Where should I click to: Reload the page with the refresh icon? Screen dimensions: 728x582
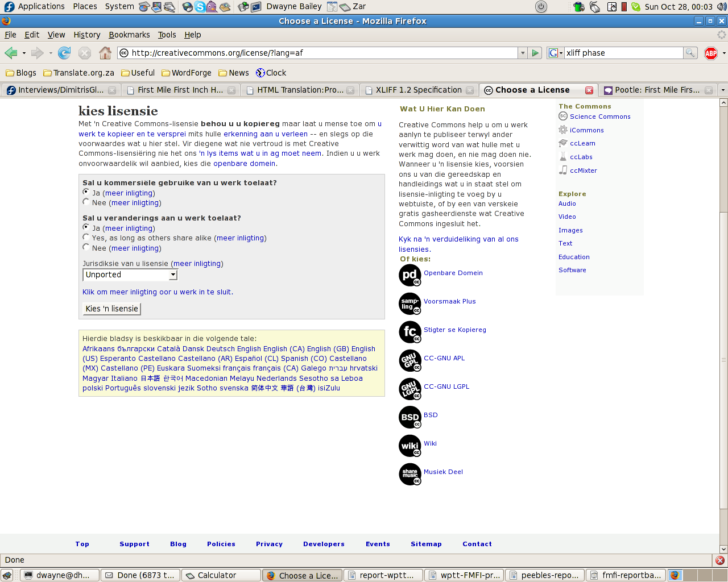coord(64,53)
